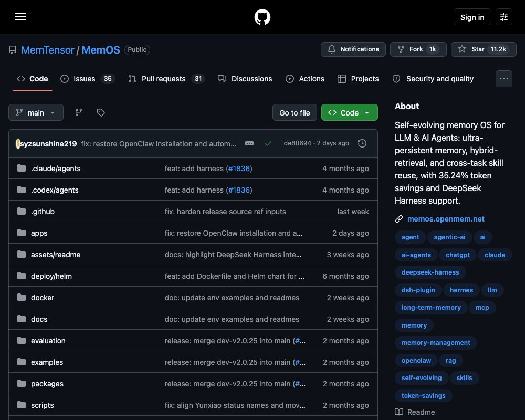
Task: Select the openclaw topic tag
Action: (x=416, y=360)
